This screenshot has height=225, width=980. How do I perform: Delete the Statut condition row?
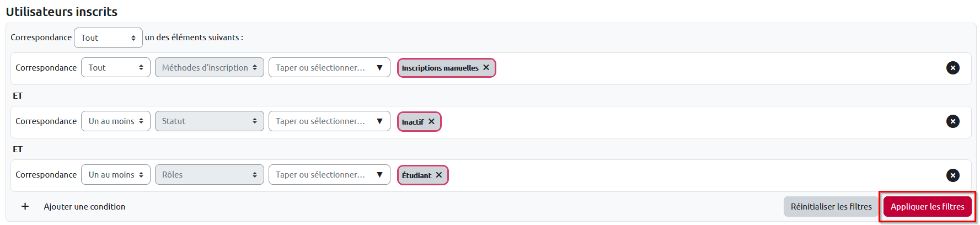point(952,121)
